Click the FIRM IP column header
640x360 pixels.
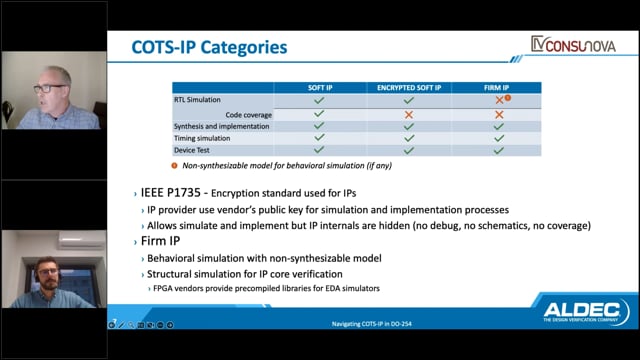click(x=496, y=88)
